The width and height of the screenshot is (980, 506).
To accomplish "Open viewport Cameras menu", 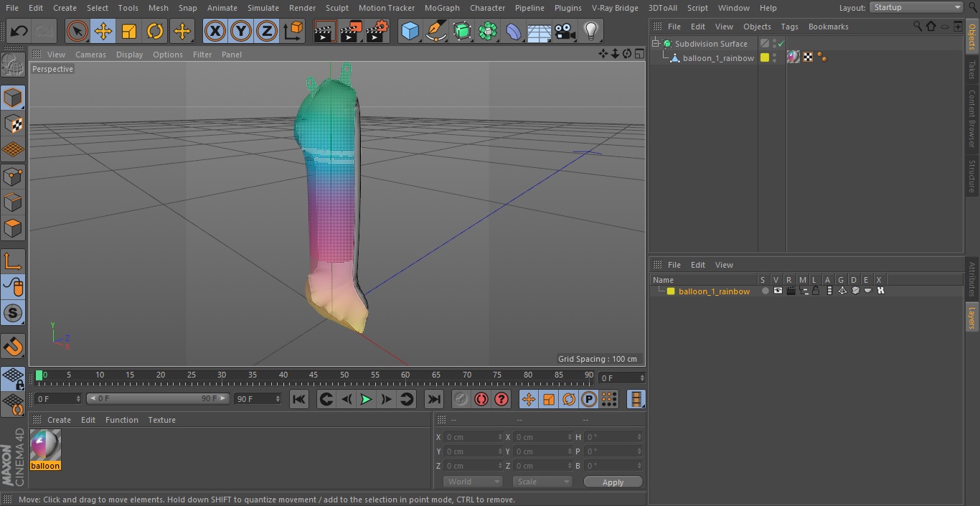I will click(x=90, y=55).
